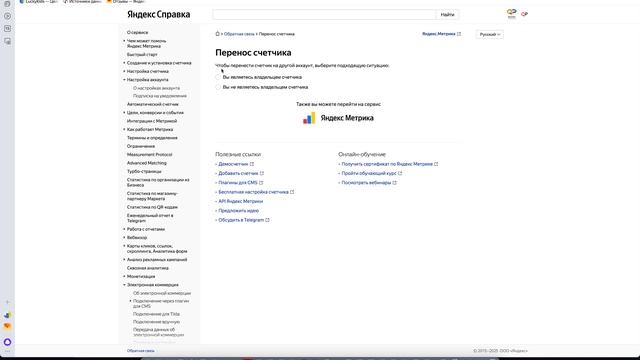Open 'Предложить идею' link
Viewport: 640px width, 360px height.
[238, 211]
